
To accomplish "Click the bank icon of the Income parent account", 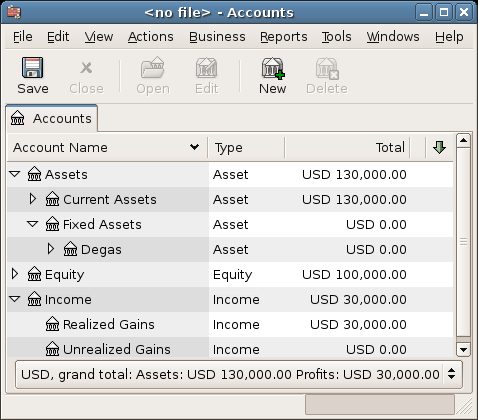I will [x=34, y=299].
